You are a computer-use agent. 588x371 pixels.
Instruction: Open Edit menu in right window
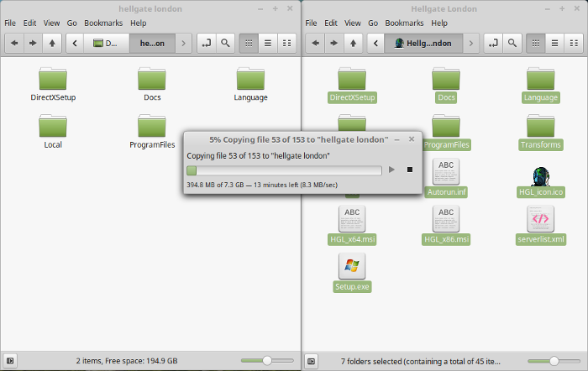pyautogui.click(x=331, y=23)
